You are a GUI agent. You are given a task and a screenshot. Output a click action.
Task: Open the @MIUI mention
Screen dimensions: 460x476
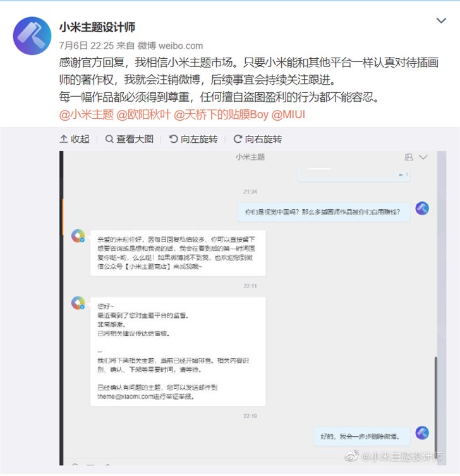click(288, 115)
